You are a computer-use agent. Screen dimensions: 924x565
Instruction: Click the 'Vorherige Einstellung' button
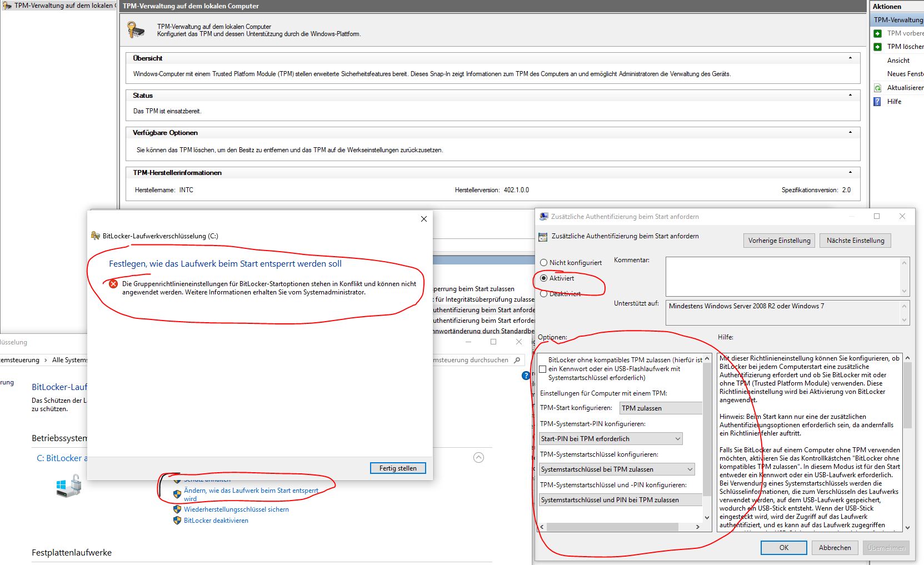coord(779,241)
